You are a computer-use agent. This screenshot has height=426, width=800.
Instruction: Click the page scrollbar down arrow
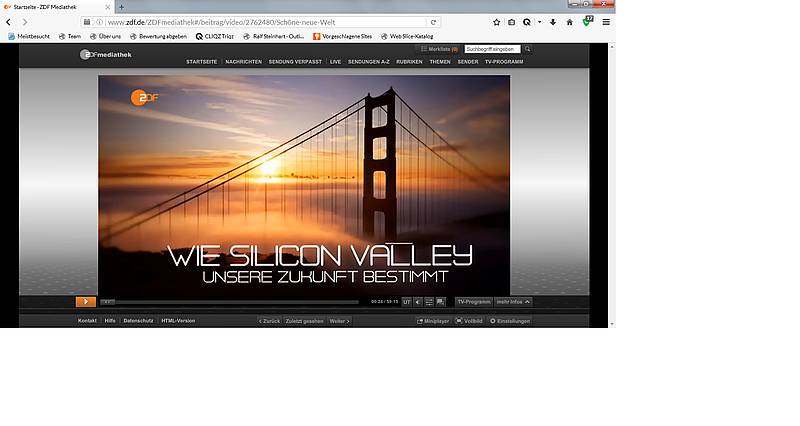[612, 323]
